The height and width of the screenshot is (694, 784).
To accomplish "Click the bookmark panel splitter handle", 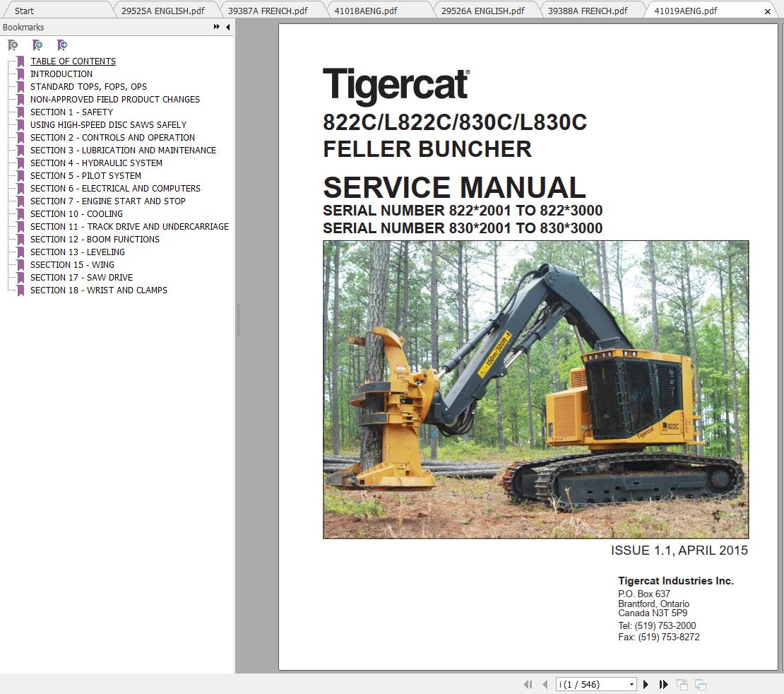I will 238,319.
